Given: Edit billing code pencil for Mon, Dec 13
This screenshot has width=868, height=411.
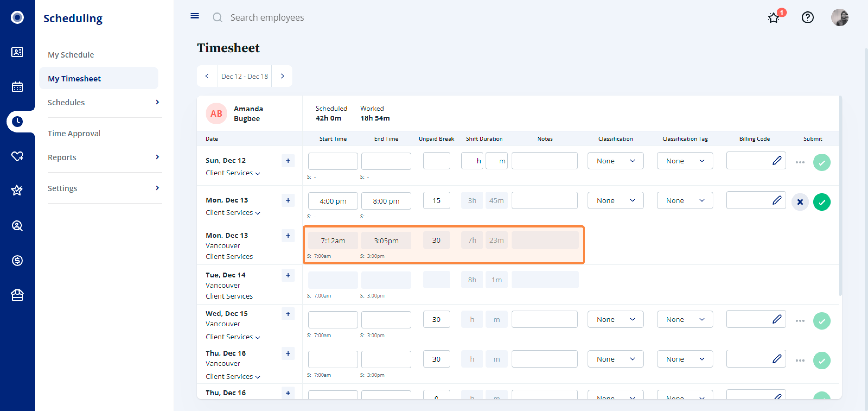Looking at the screenshot, I should coord(777,201).
